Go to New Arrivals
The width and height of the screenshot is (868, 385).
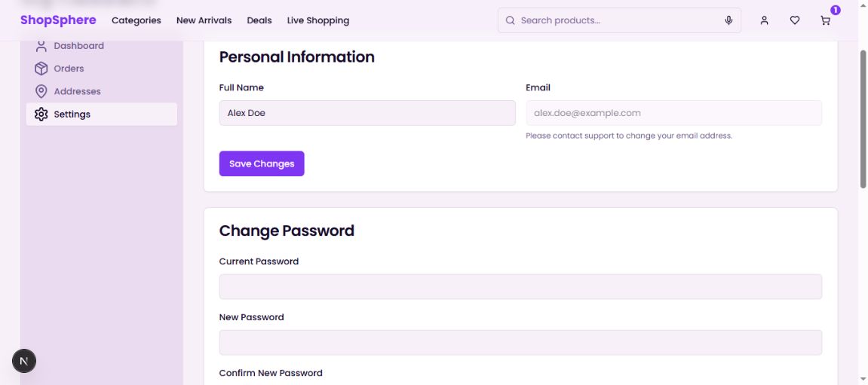[x=204, y=20]
